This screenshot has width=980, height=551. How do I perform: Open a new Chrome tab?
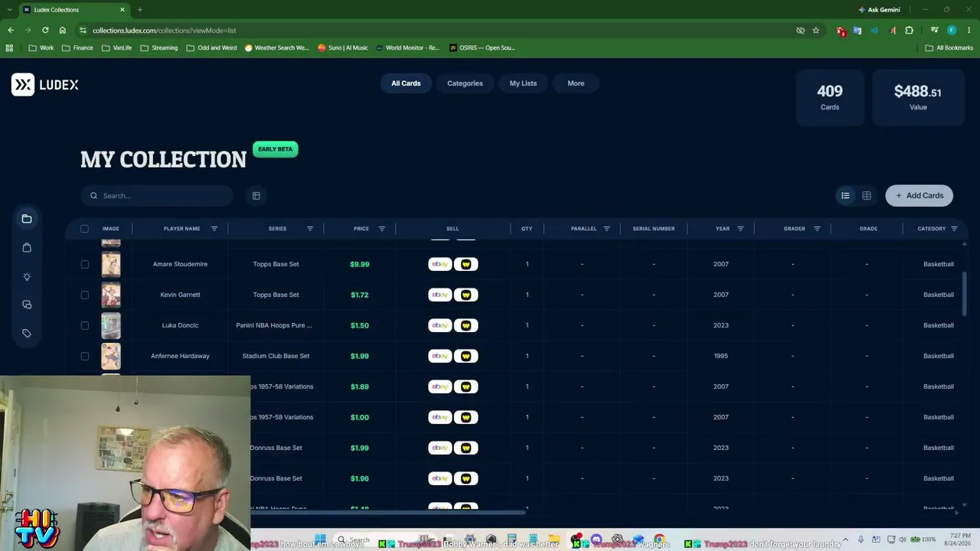click(140, 10)
